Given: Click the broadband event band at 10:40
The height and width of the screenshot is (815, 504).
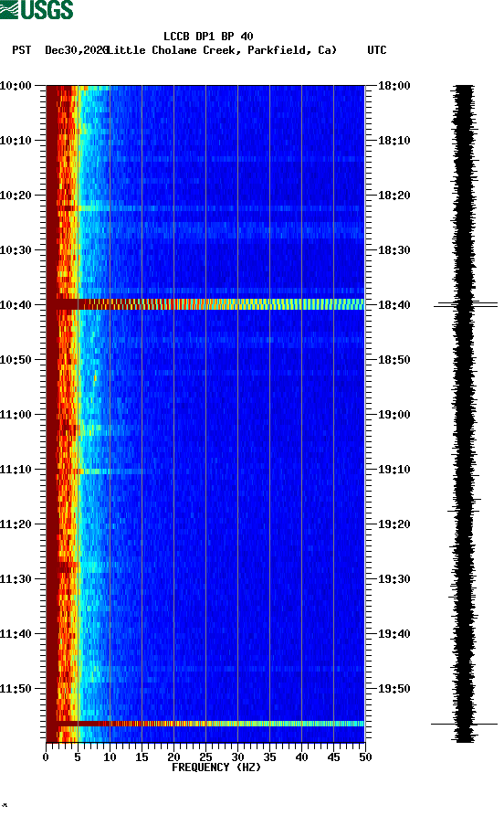Looking at the screenshot, I should [x=205, y=304].
